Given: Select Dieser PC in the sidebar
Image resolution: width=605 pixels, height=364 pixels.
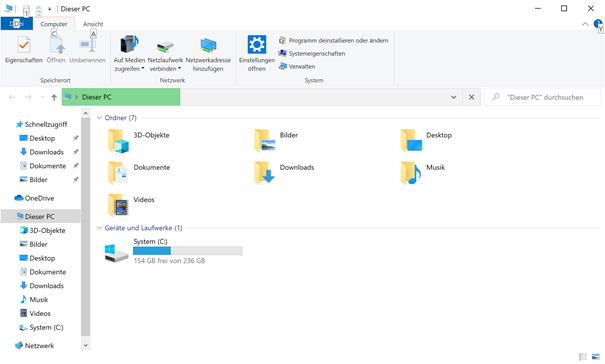Looking at the screenshot, I should (x=41, y=217).
